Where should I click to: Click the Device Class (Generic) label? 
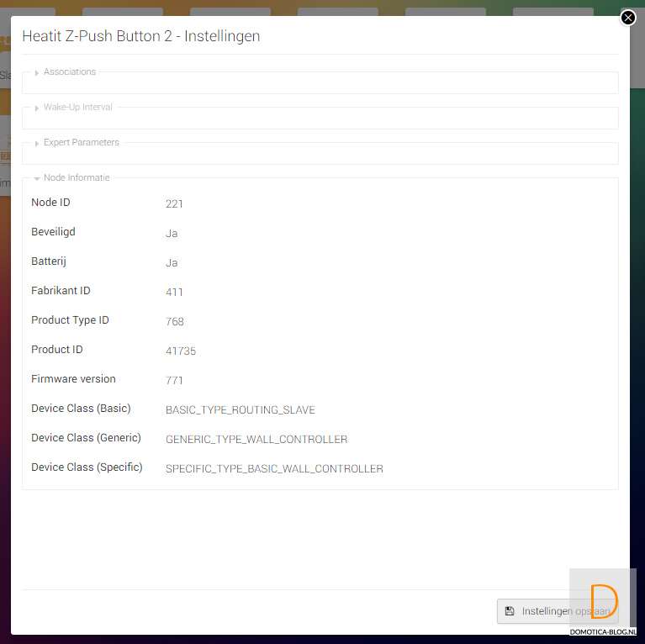(x=86, y=438)
